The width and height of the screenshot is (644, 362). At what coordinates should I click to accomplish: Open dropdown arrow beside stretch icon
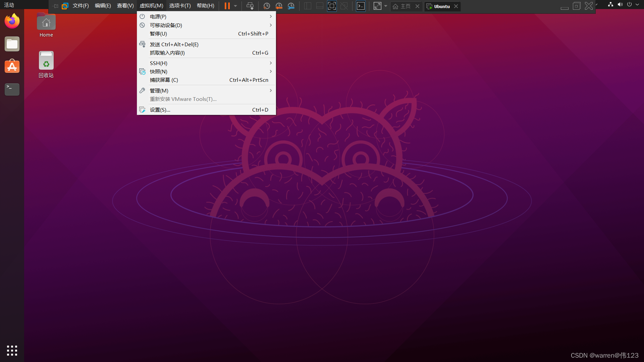point(386,6)
